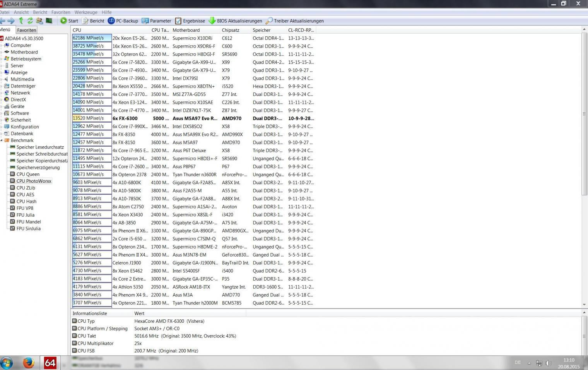The height and width of the screenshot is (370, 588).
Task: Open the Werkzeuge menu
Action: coord(86,12)
